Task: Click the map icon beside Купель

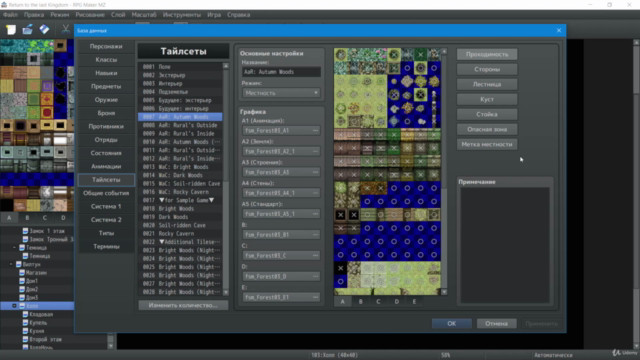Action: coord(25,322)
